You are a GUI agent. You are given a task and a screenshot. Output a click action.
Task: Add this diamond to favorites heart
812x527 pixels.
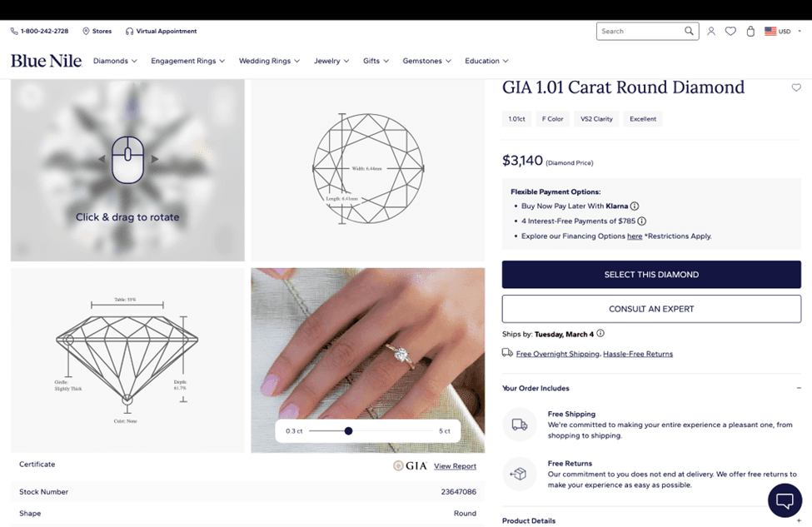[x=796, y=87]
